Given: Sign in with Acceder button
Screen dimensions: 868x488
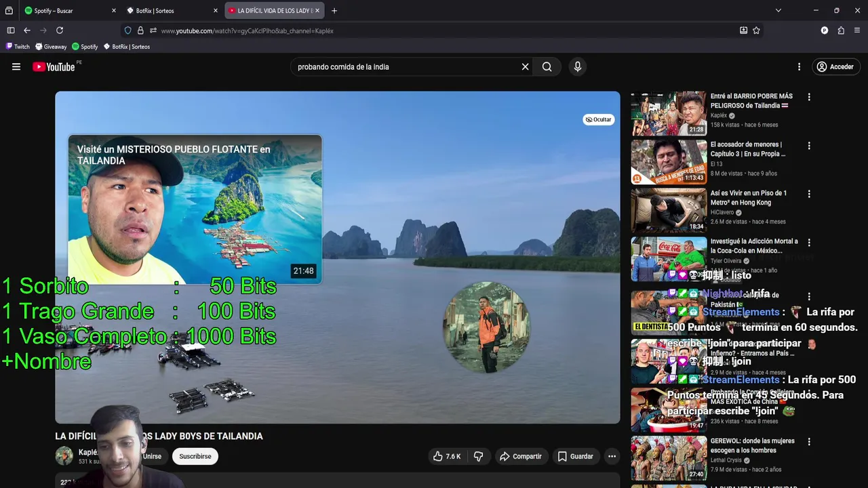Looking at the screenshot, I should click(x=835, y=66).
